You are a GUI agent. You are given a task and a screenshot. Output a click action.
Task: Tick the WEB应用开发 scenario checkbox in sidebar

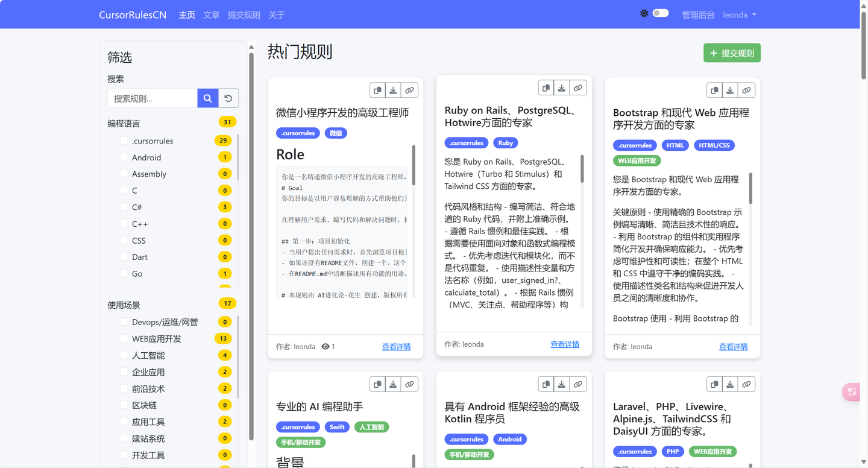click(124, 339)
